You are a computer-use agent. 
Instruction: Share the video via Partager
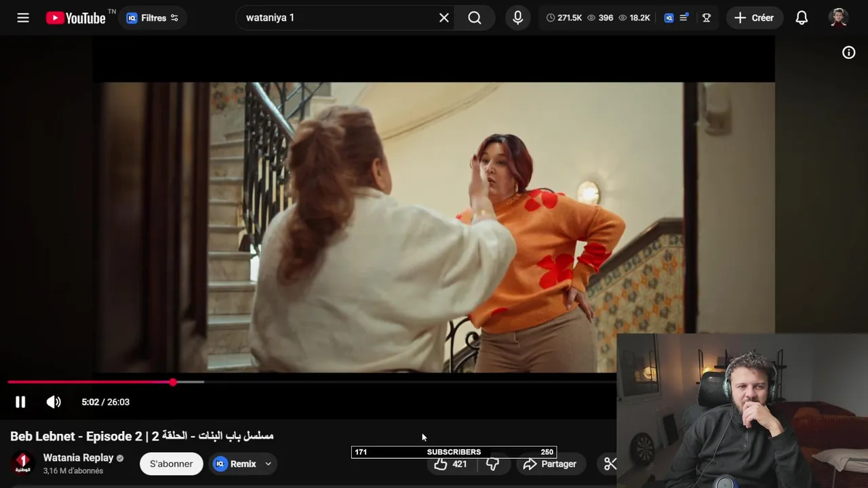pyautogui.click(x=550, y=464)
